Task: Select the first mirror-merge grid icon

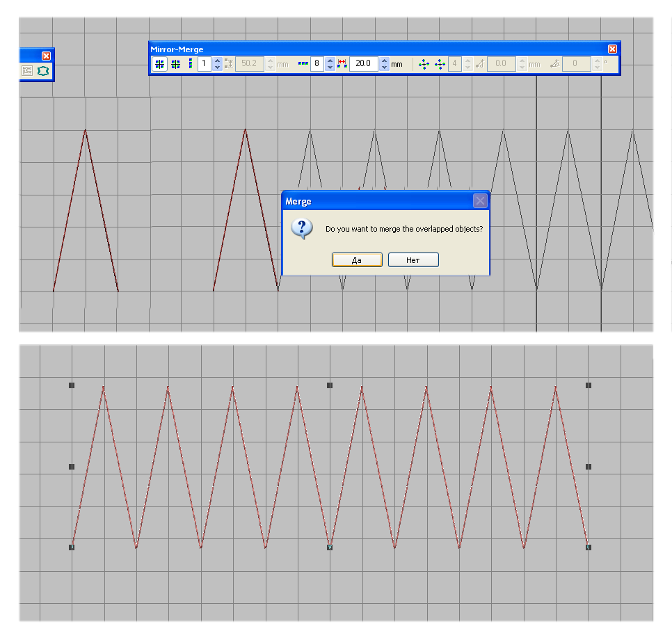Action: click(159, 64)
